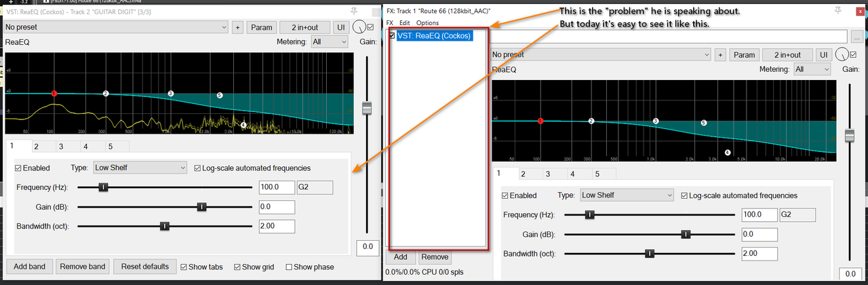Viewport: 868px width, 285px height.
Task: Select band point 4 in GUITAR DIGIT graph
Action: tap(243, 125)
